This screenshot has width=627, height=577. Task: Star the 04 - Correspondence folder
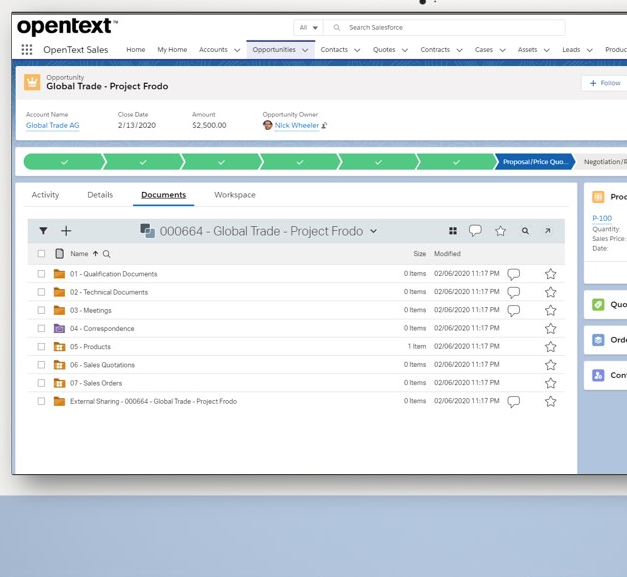551,328
